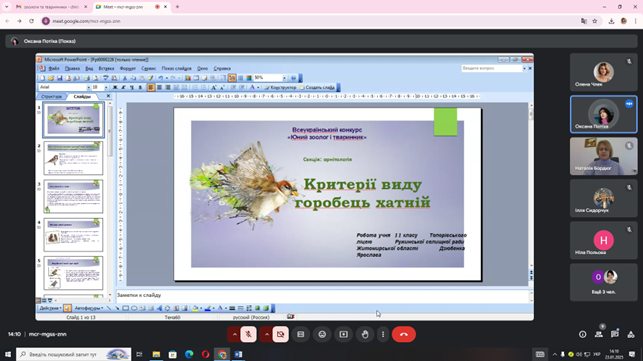Viewport: 643px width, 361px height.
Task: Click the font color A icon
Action: (252, 87)
